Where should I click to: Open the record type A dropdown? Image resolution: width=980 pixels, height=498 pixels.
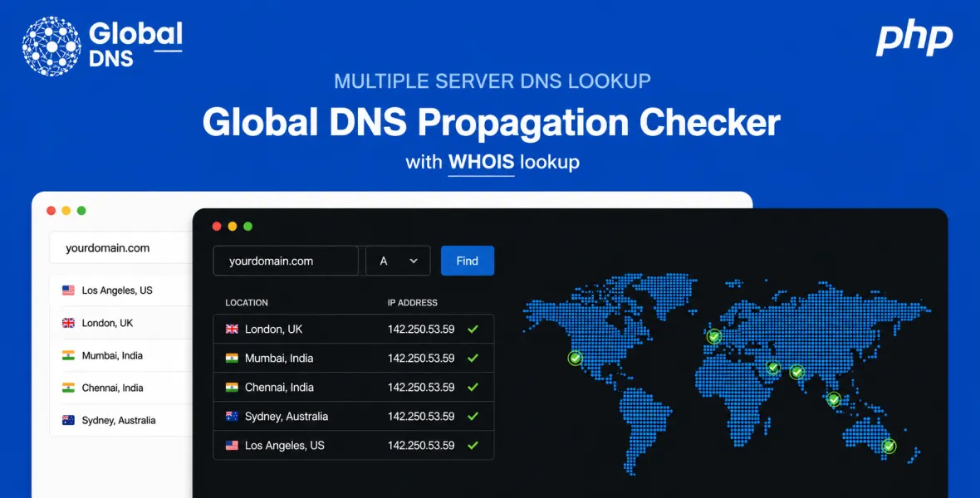[x=398, y=261]
